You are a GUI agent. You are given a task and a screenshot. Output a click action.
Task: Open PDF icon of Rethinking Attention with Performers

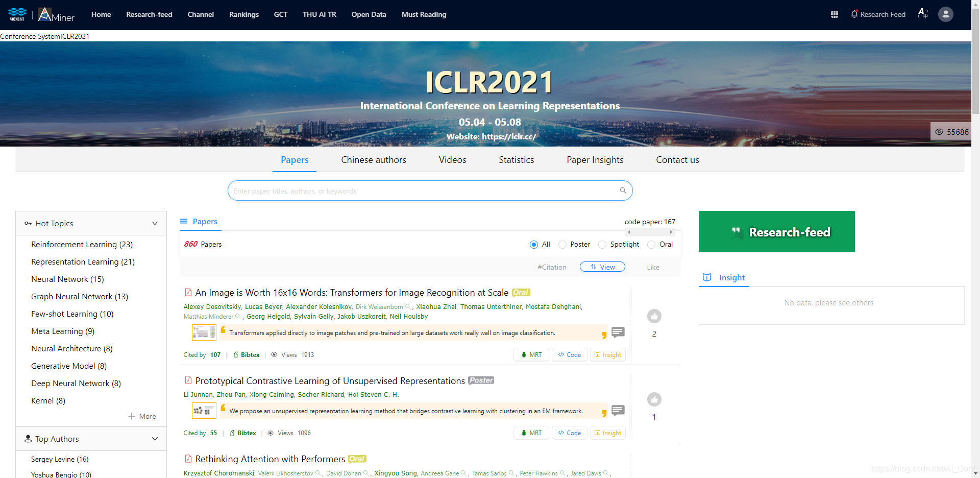(x=188, y=459)
